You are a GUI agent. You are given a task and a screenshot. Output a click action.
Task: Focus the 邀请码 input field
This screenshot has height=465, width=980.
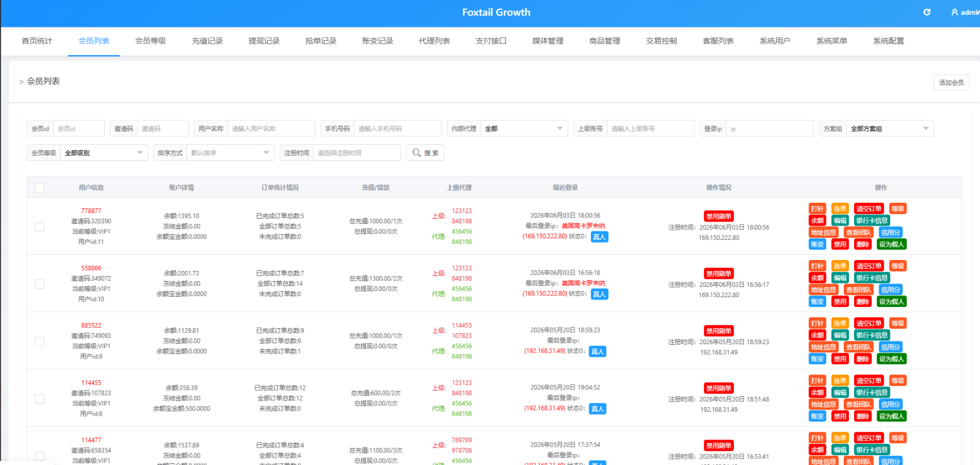[x=163, y=128]
